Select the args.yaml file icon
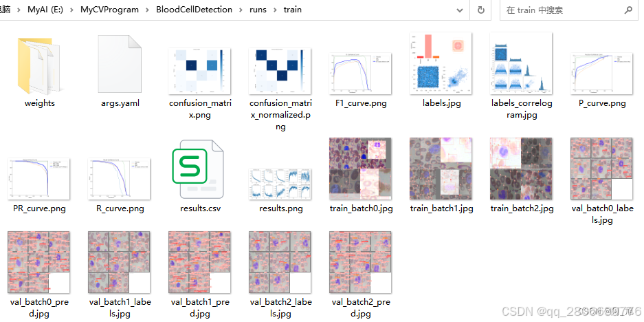This screenshot has height=322, width=644. (120, 65)
